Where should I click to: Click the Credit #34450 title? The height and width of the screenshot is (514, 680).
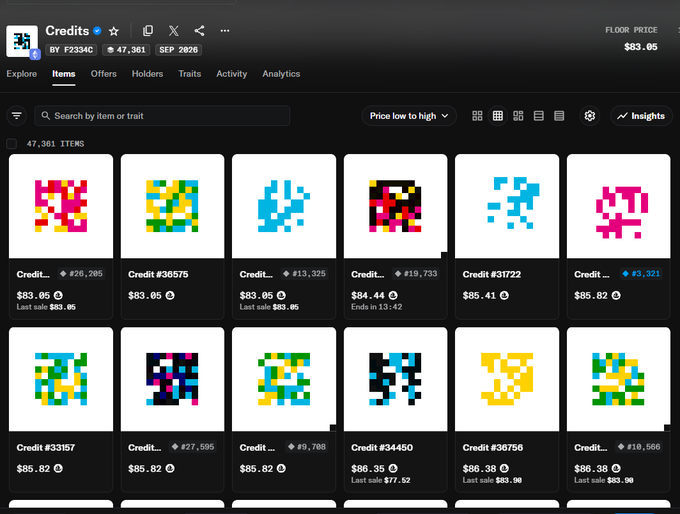tap(382, 447)
